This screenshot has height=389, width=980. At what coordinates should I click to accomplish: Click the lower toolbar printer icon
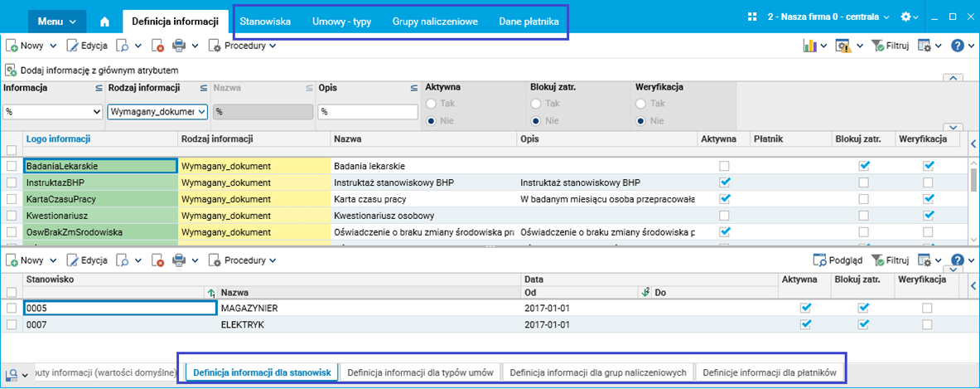(x=179, y=260)
